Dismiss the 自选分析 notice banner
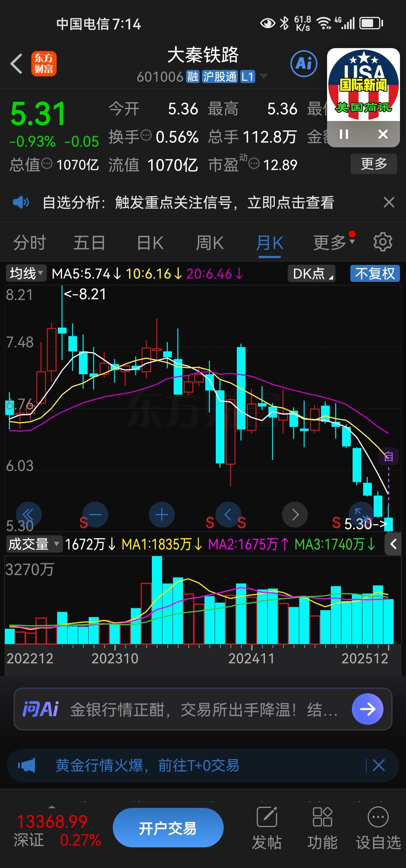The height and width of the screenshot is (868, 406). pos(389,203)
